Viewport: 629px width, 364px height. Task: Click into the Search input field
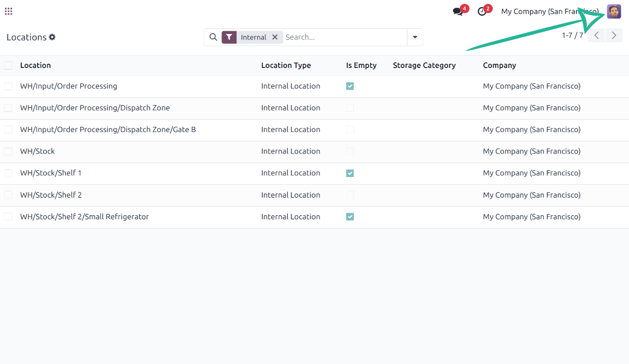[x=344, y=37]
